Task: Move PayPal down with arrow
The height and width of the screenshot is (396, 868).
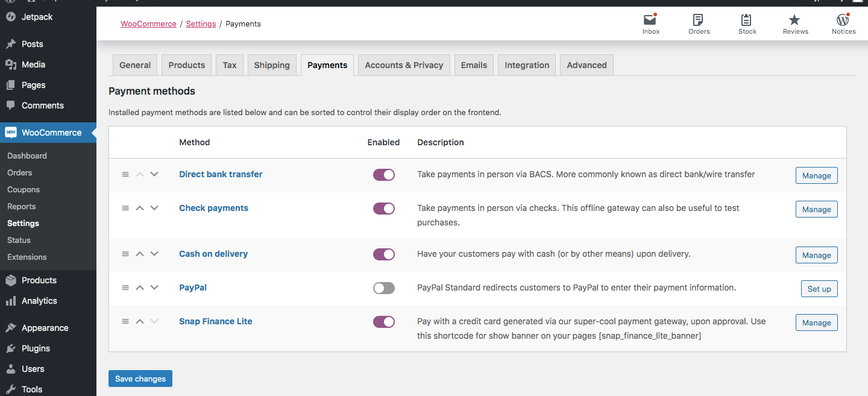Action: [154, 288]
